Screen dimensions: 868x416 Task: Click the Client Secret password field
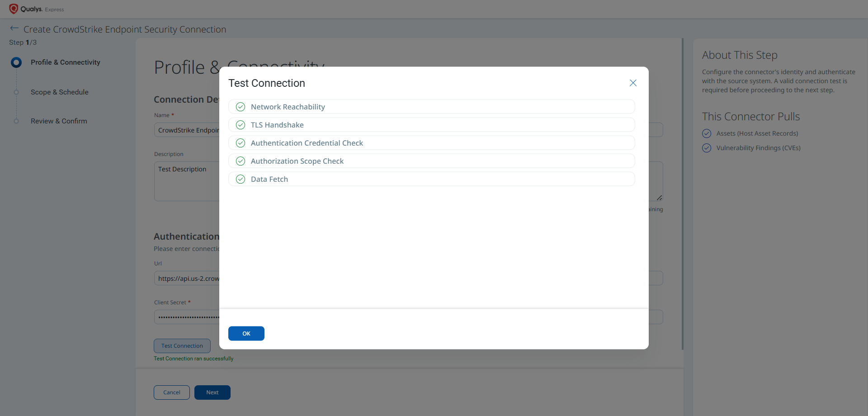pos(187,317)
